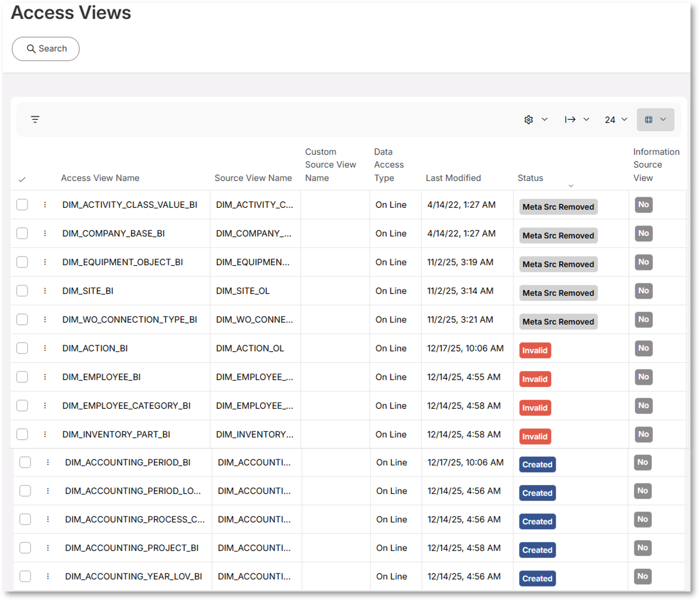Open row menu for DIM_ACTION_BI
This screenshot has height=601, width=700.
point(45,348)
